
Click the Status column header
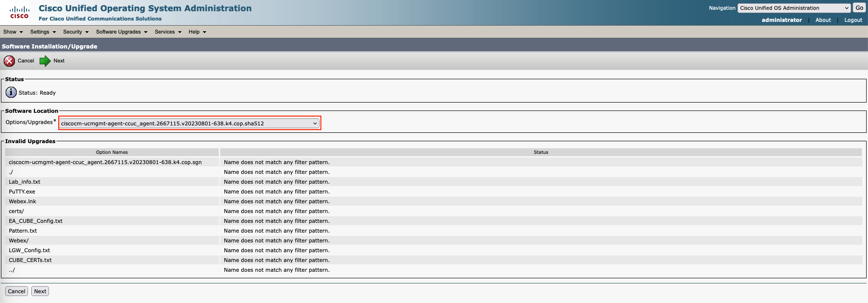coord(541,152)
